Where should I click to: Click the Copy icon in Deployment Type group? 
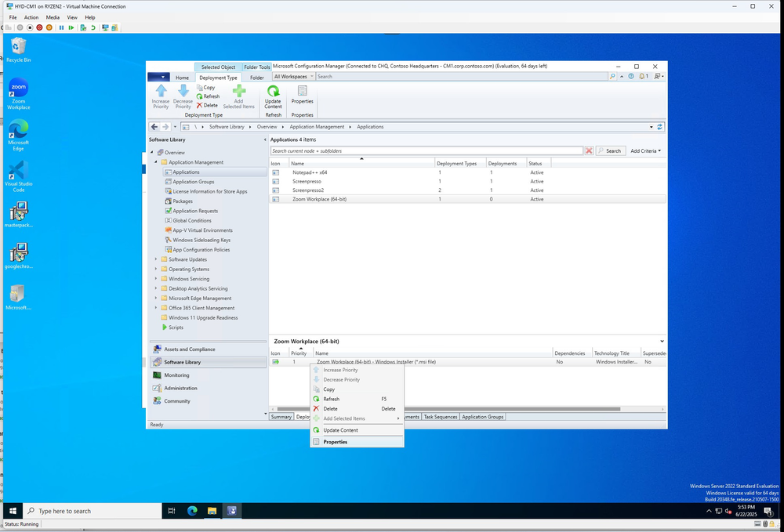(199, 87)
